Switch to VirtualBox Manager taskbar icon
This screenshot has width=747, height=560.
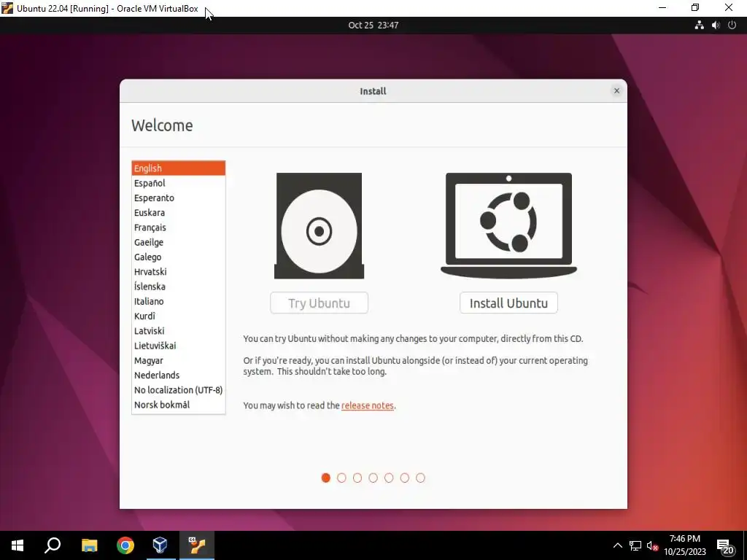click(x=160, y=545)
